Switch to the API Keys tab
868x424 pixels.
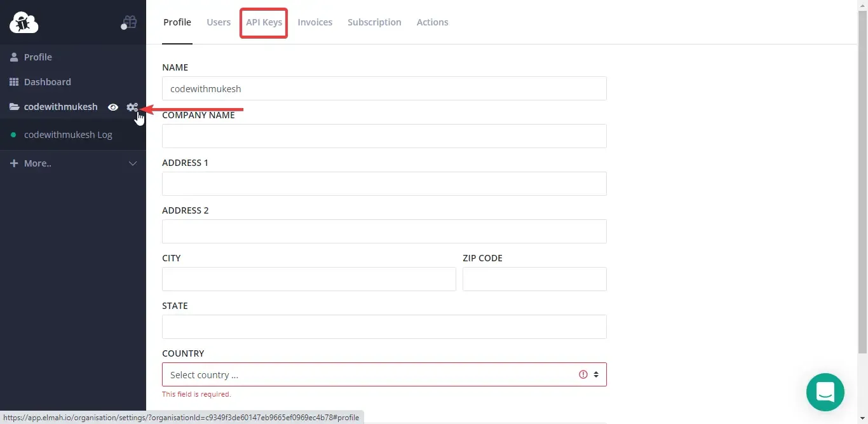click(x=264, y=22)
